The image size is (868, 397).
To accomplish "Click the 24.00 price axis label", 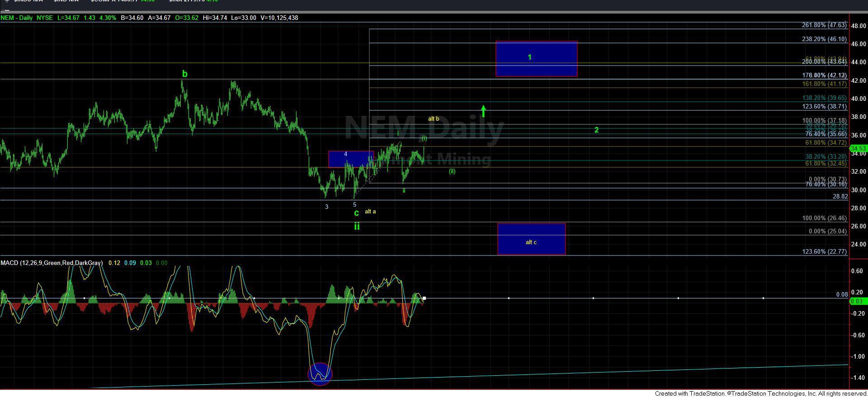I will tap(859, 245).
